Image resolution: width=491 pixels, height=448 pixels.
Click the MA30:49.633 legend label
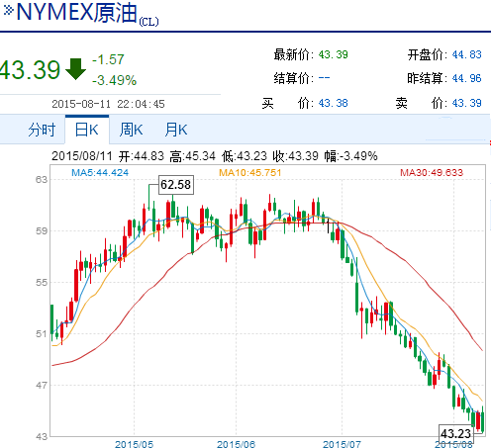pyautogui.click(x=432, y=173)
